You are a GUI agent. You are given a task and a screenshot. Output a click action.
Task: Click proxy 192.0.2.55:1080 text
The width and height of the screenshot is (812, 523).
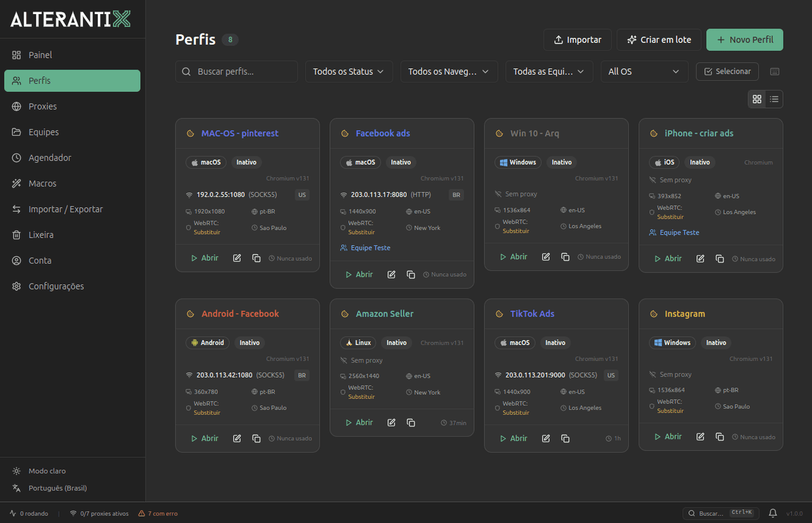tap(221, 195)
